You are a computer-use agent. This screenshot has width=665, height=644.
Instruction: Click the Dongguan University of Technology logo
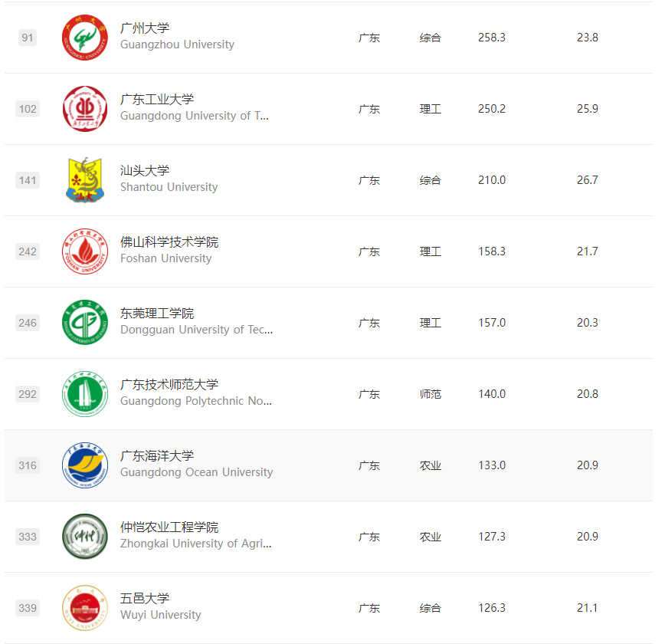[x=85, y=323]
